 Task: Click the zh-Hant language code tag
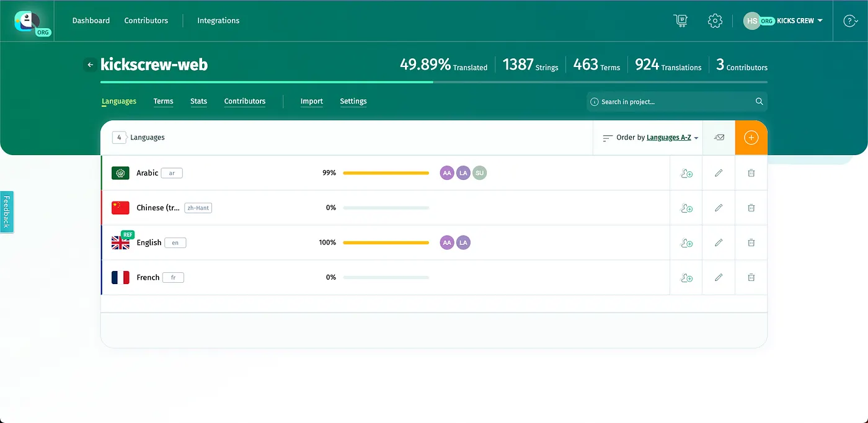198,208
